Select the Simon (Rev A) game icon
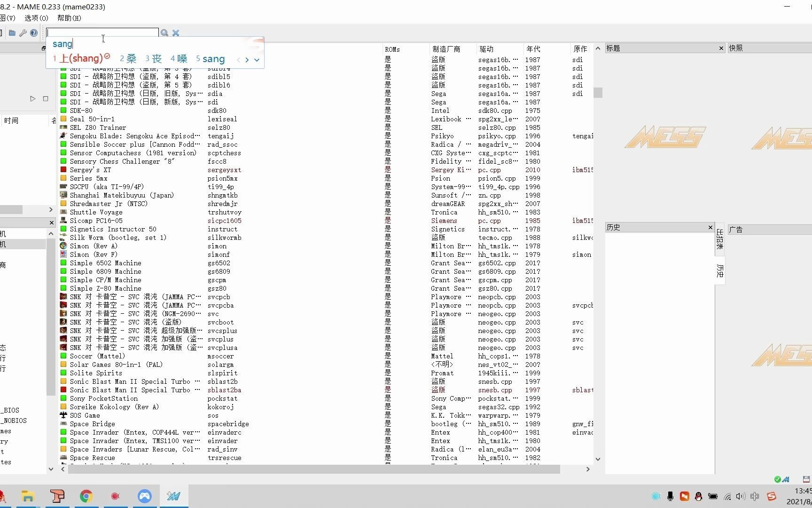812x508 pixels. click(63, 246)
